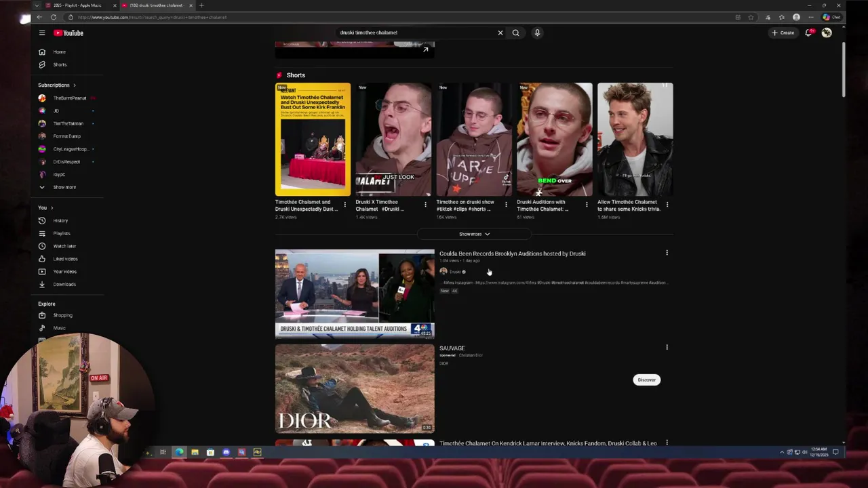Open a new browser tab

[x=201, y=5]
